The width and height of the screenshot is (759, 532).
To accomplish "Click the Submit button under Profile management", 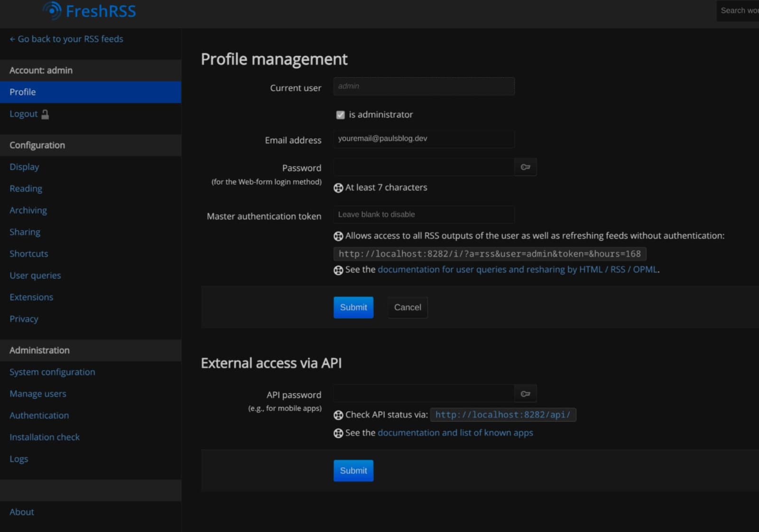I will (353, 307).
